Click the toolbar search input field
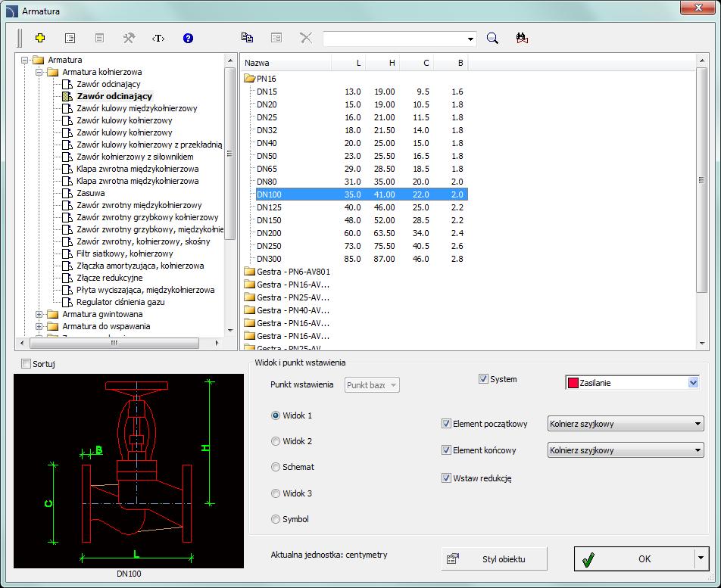Screen dimensions: 721x588 point(395,39)
